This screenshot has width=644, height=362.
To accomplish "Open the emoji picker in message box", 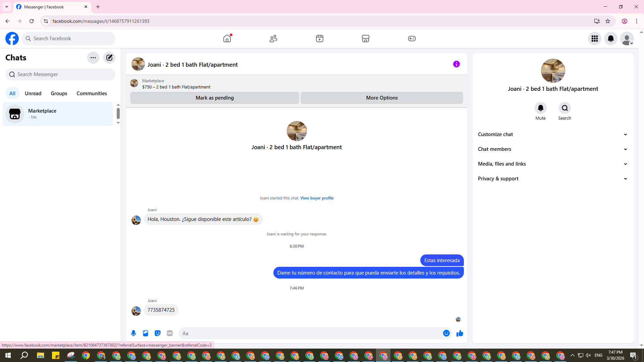I will pos(446,333).
